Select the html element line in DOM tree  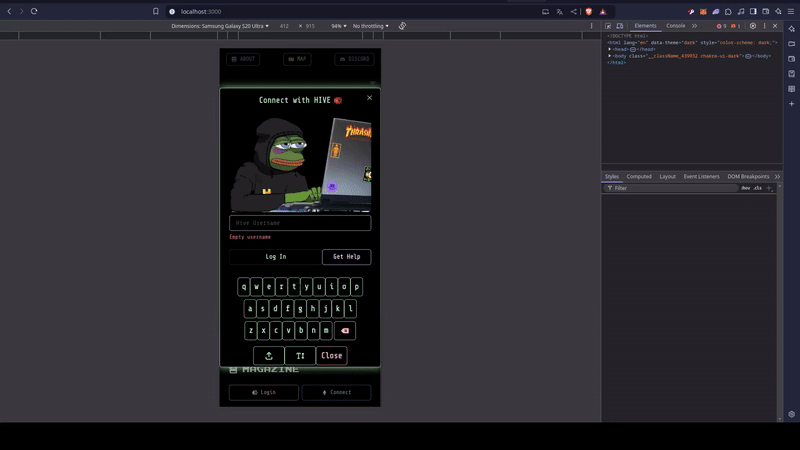pos(692,43)
